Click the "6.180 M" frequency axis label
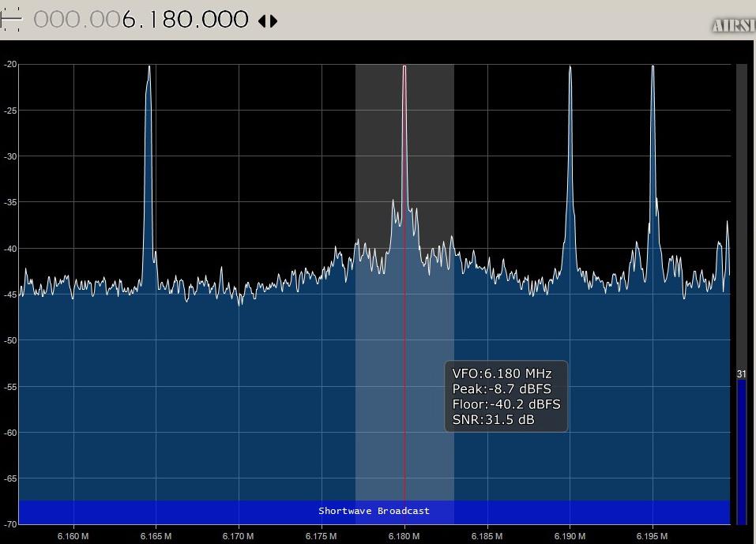This screenshot has width=756, height=544. point(404,536)
